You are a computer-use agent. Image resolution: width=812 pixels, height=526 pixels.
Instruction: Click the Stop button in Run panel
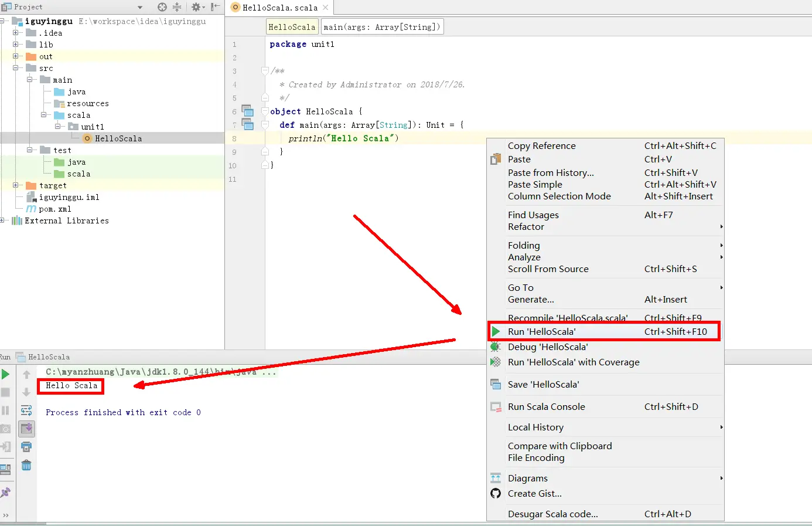click(x=6, y=392)
